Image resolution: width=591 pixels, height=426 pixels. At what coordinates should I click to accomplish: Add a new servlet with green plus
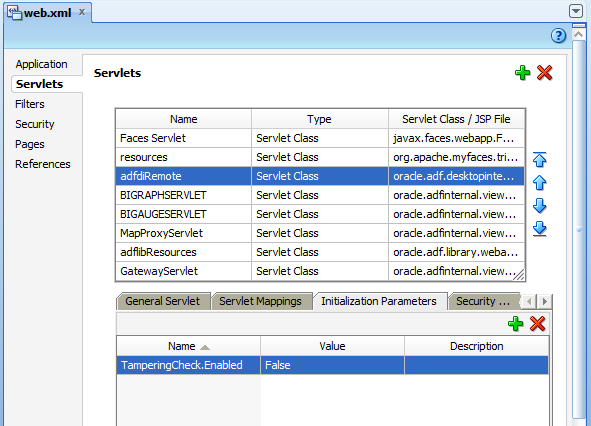pos(522,73)
